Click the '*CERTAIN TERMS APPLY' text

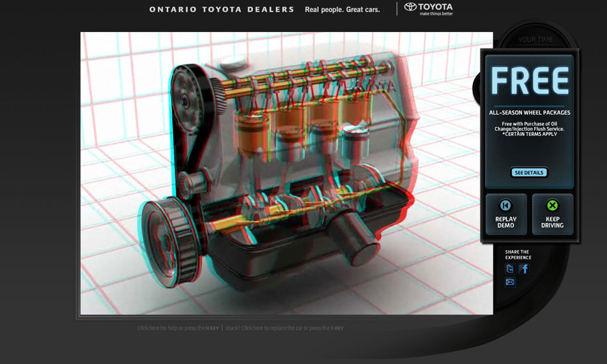pos(530,134)
